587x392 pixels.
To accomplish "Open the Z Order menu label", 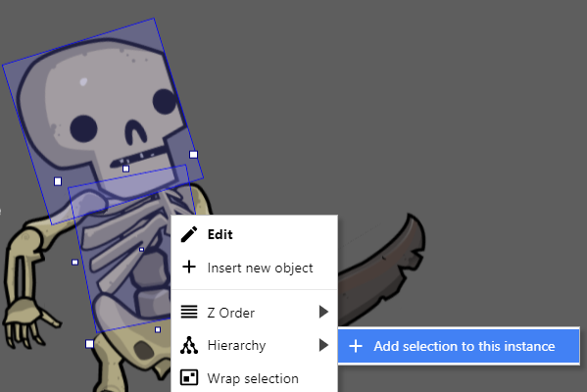I will click(x=231, y=313).
